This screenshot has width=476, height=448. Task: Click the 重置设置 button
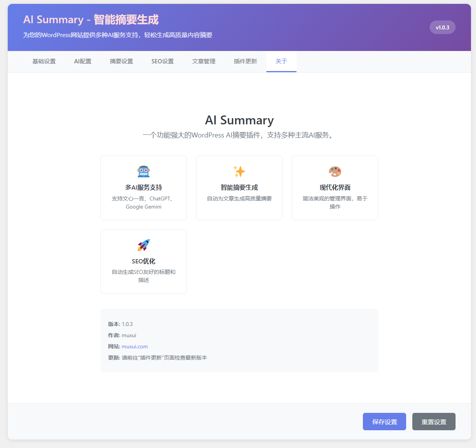(x=434, y=421)
